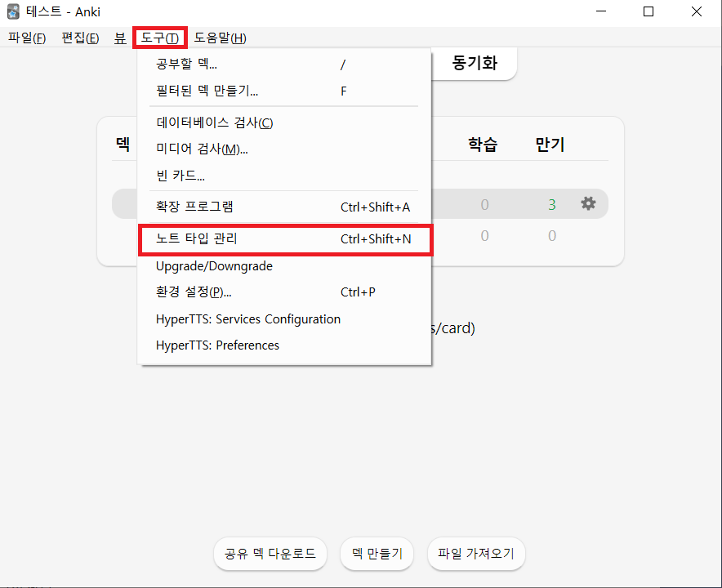Screen dimensions: 722x588
Task: Maximize the Anki window
Action: [x=648, y=11]
